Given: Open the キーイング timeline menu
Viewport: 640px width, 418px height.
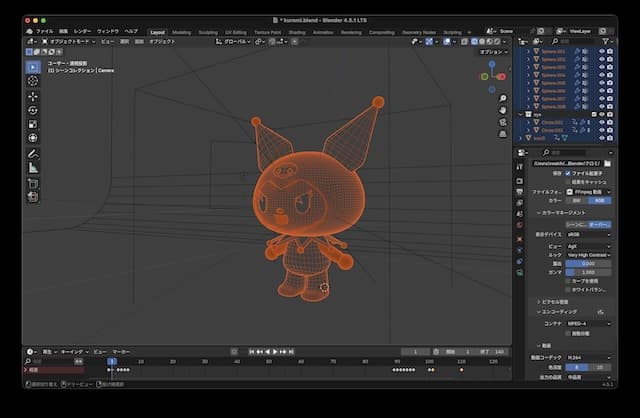Looking at the screenshot, I should (x=74, y=351).
